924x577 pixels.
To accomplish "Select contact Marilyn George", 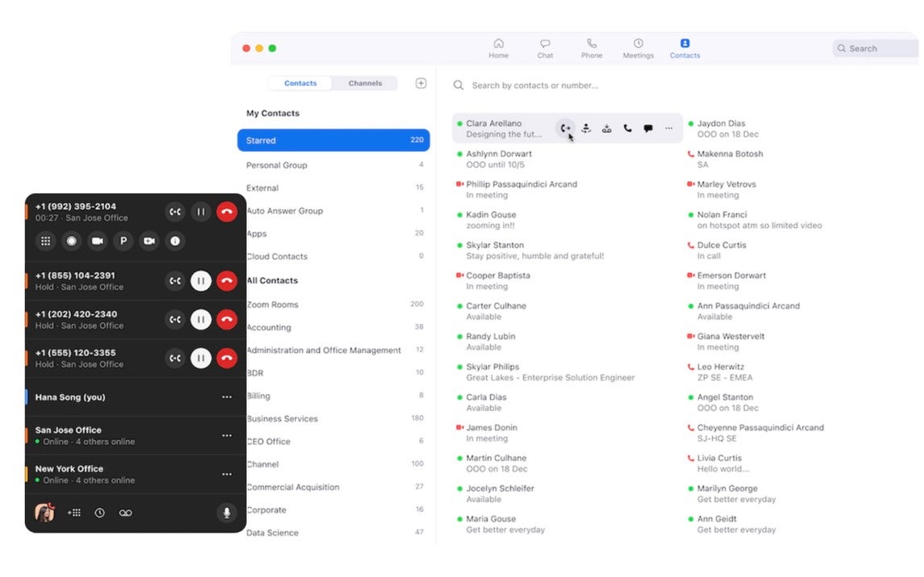I will coord(732,493).
